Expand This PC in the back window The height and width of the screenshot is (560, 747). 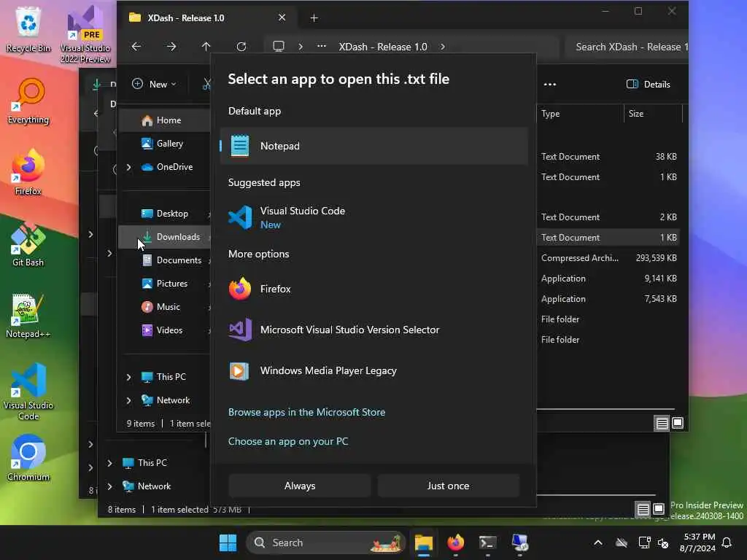coord(109,462)
